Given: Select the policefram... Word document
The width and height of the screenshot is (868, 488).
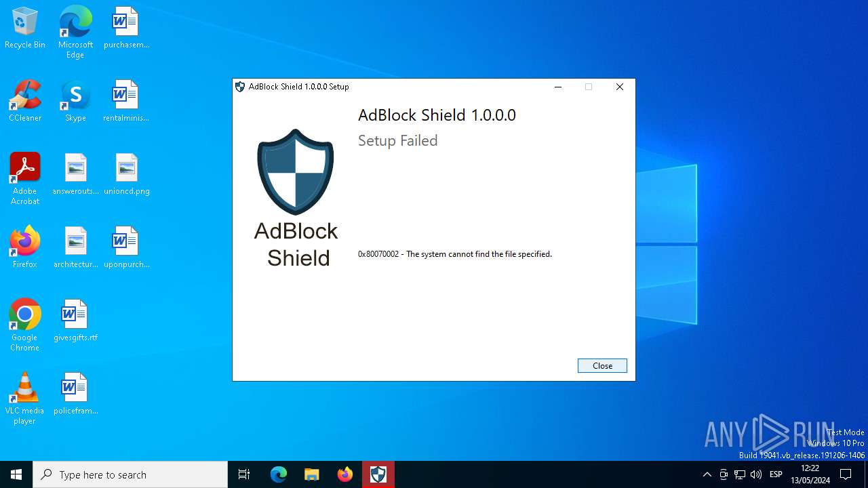Looking at the screenshot, I should coord(75,394).
